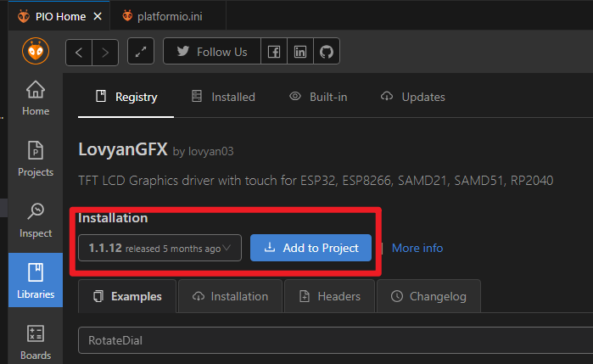Click the LovyanGFX library title
The height and width of the screenshot is (364, 593).
122,149
